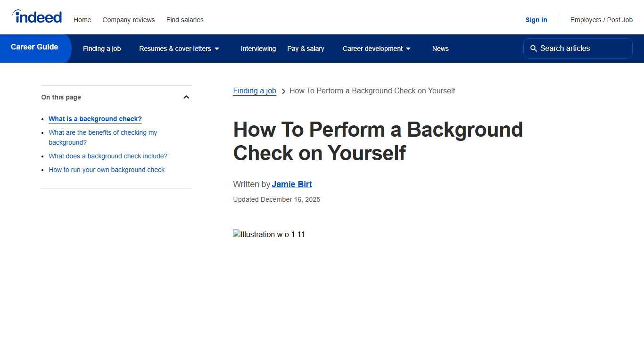This screenshot has width=644, height=362.
Task: Open the Pay & salary section
Action: tap(305, 49)
